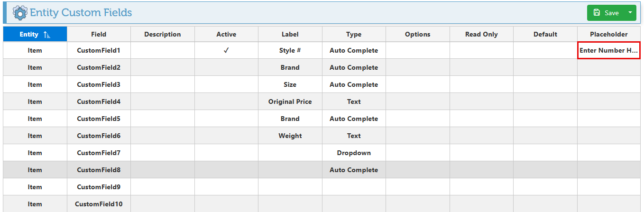This screenshot has height=212, width=644.
Task: Select the Weight label cell for CustomField6
Action: [290, 136]
